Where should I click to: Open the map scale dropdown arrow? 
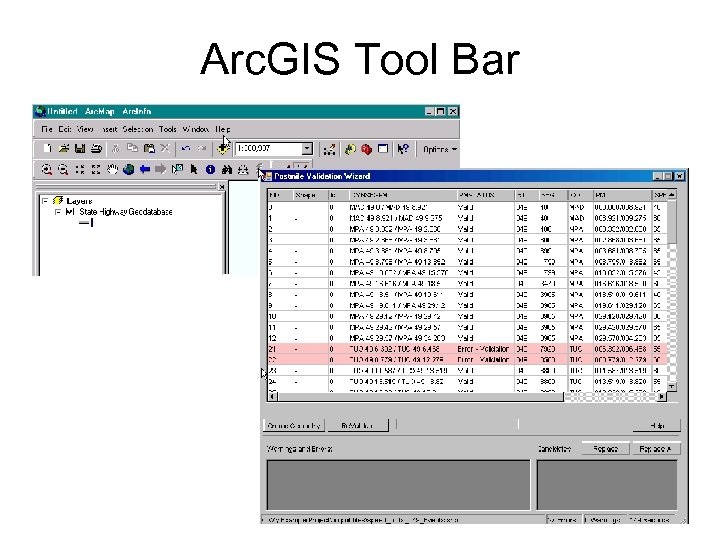point(307,149)
